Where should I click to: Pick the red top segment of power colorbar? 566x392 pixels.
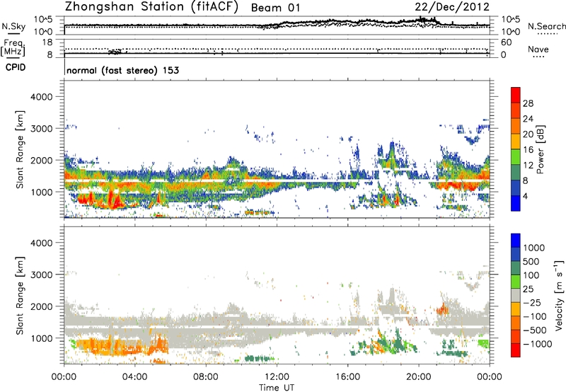click(516, 96)
